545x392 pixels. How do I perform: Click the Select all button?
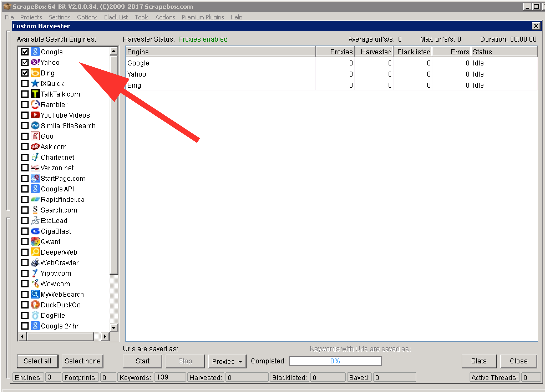(37, 361)
